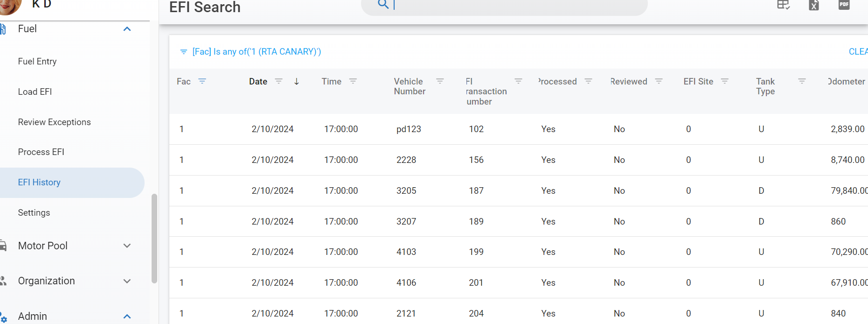Viewport: 868px width, 324px height.
Task: Open filter for Processed column
Action: tap(588, 81)
